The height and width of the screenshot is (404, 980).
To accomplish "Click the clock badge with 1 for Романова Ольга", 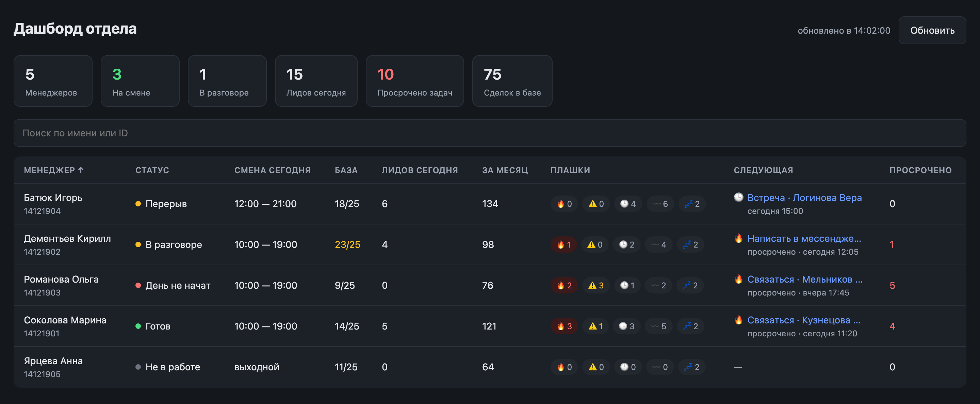I will pos(627,285).
